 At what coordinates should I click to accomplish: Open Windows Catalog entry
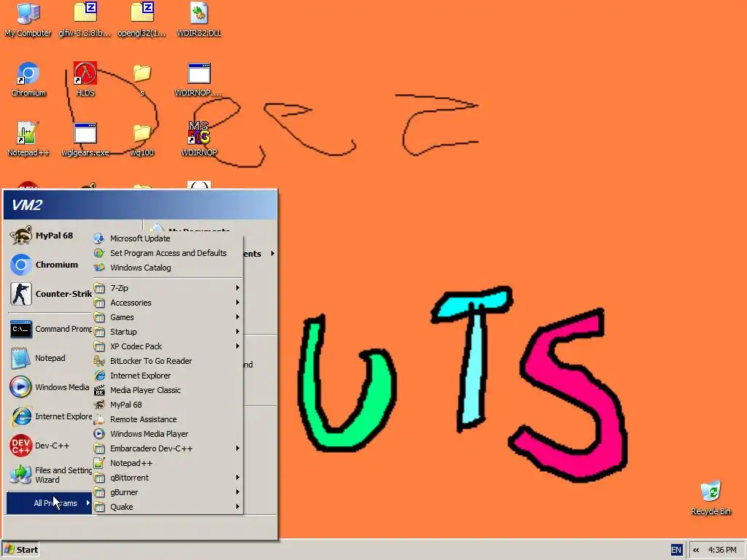[x=168, y=268]
